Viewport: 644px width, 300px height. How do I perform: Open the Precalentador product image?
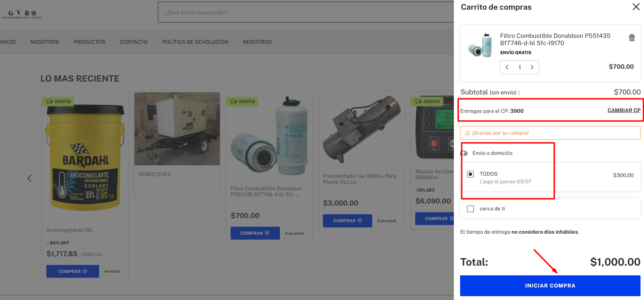pyautogui.click(x=362, y=129)
